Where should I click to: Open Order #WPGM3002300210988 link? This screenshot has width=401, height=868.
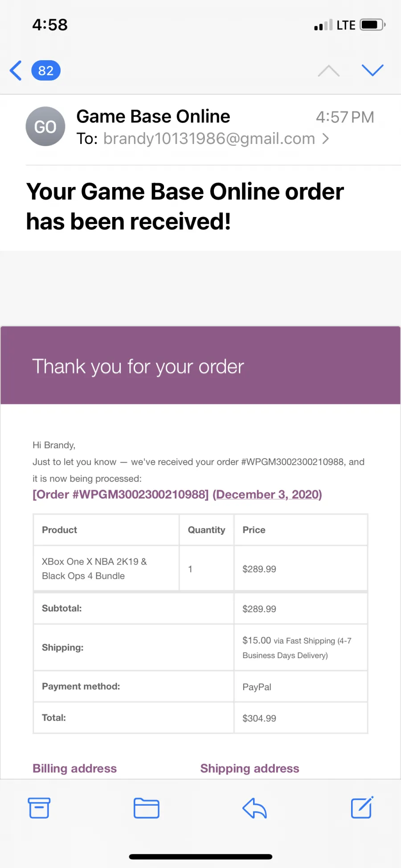(120, 495)
